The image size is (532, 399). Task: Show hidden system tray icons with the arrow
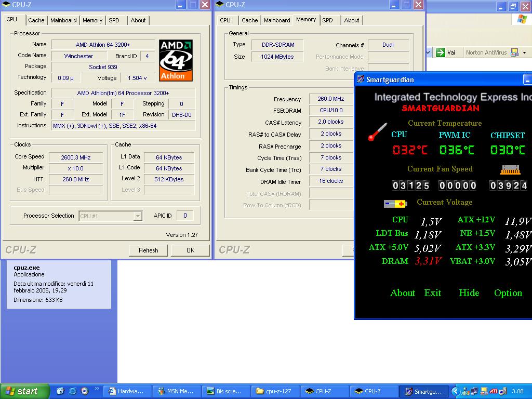coord(455,391)
